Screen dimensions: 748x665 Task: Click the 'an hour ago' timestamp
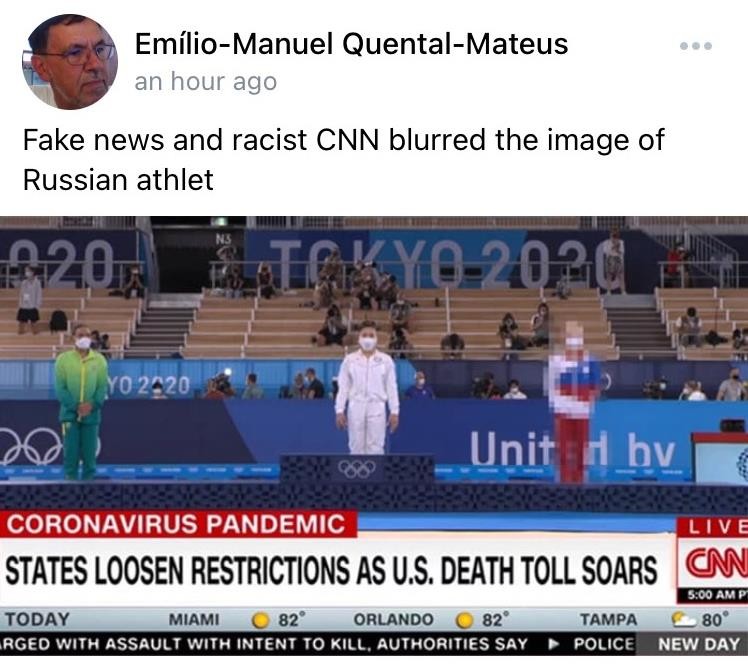206,82
